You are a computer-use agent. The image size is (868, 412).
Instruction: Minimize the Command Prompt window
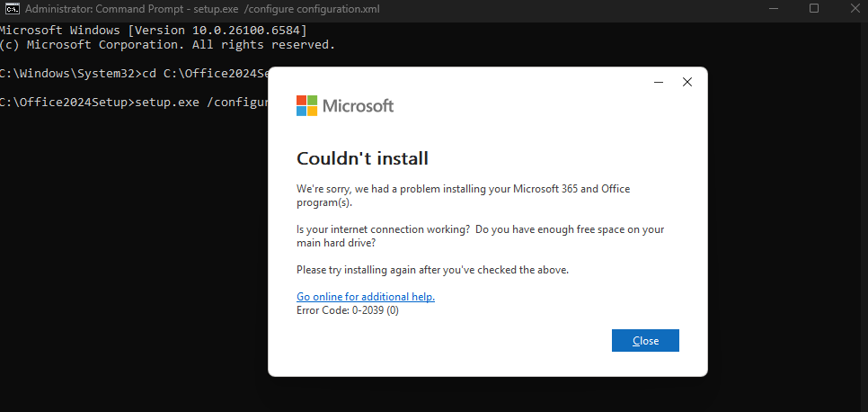(x=773, y=8)
